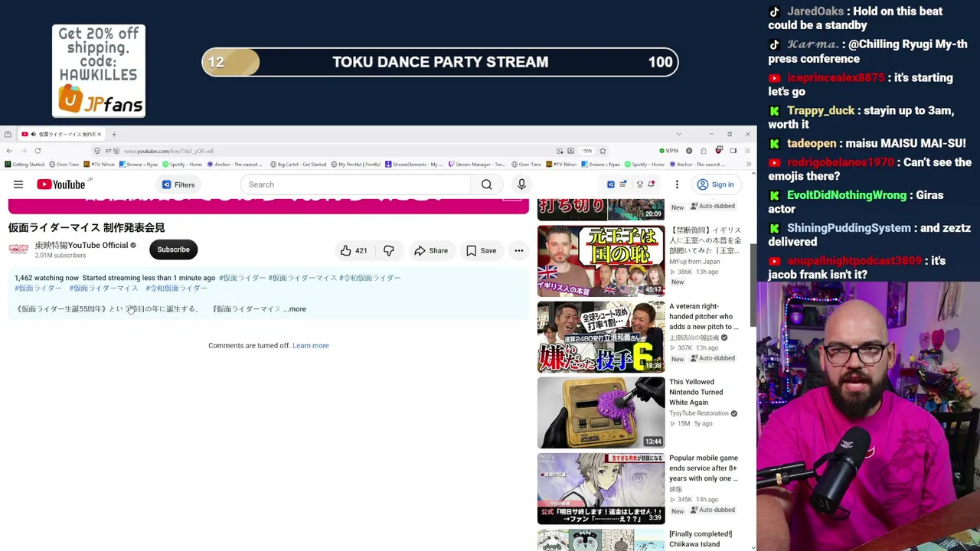Open the 東映特撮 channel avatar

[x=18, y=249]
